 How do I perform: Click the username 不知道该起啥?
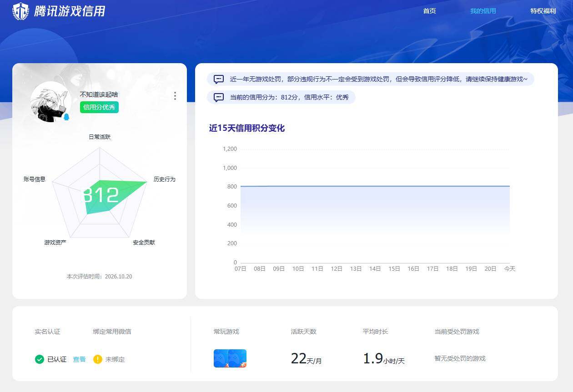tap(99, 94)
